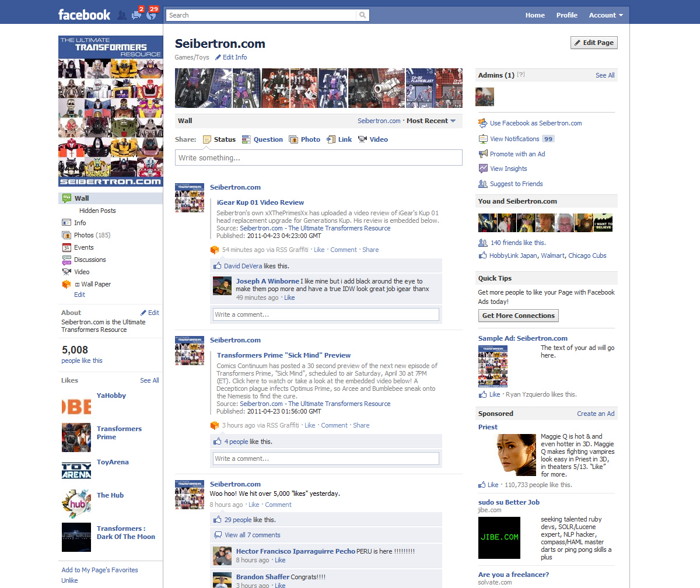This screenshot has width=700, height=588.
Task: Click the pencil icon beside Edit Info
Action: click(218, 57)
